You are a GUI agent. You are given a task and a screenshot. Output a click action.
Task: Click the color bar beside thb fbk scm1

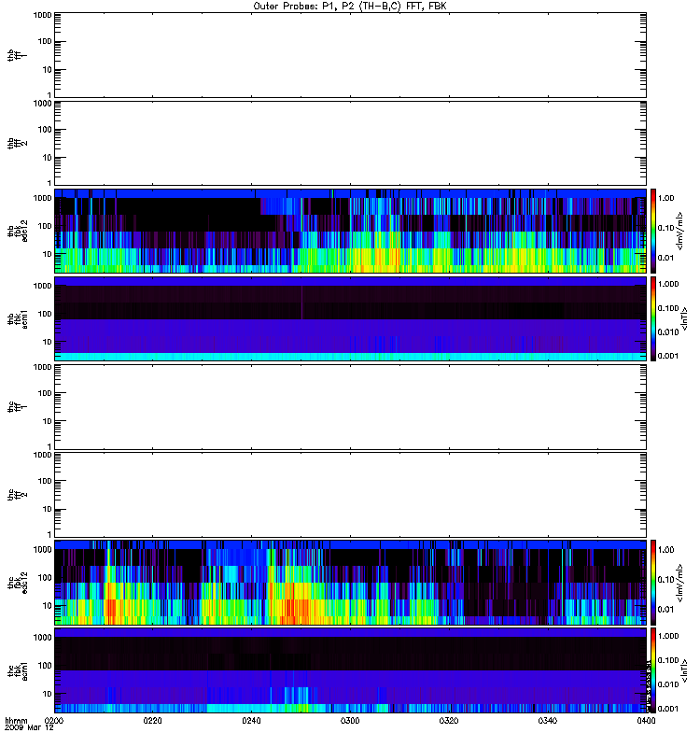click(x=653, y=319)
